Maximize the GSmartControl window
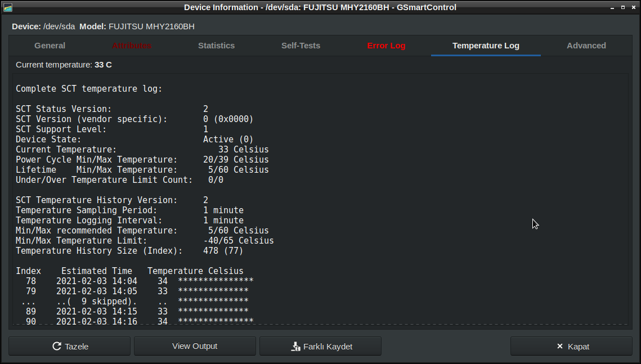 [622, 7]
